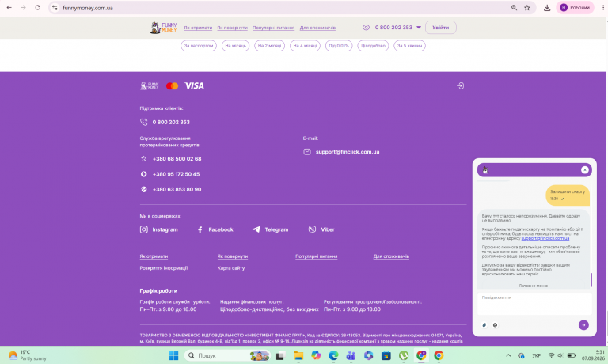Click the lifecell operator icon

point(144,190)
